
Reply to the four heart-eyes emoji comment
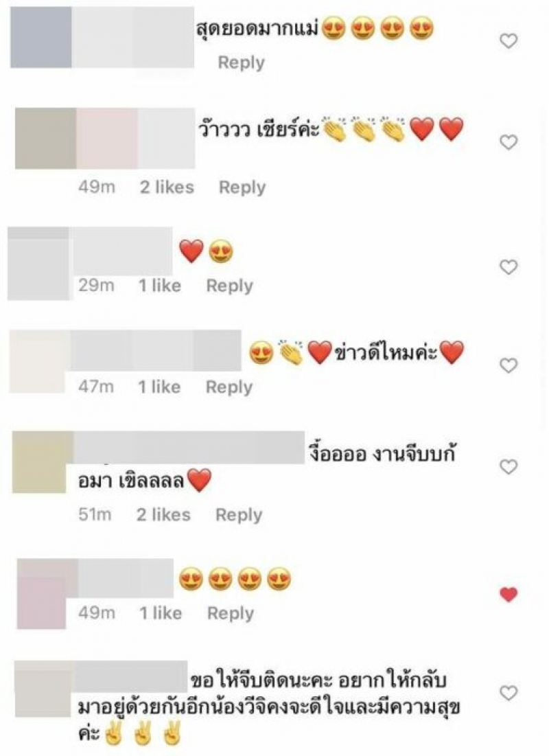tap(231, 612)
